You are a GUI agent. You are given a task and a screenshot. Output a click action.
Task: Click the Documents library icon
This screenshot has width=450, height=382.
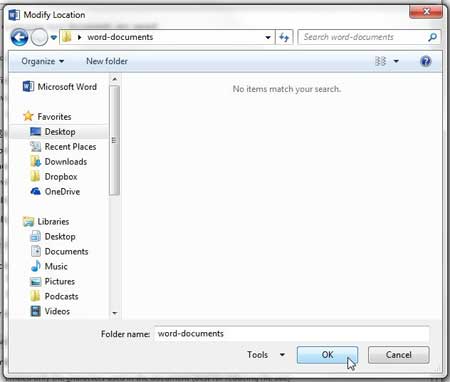tap(36, 251)
